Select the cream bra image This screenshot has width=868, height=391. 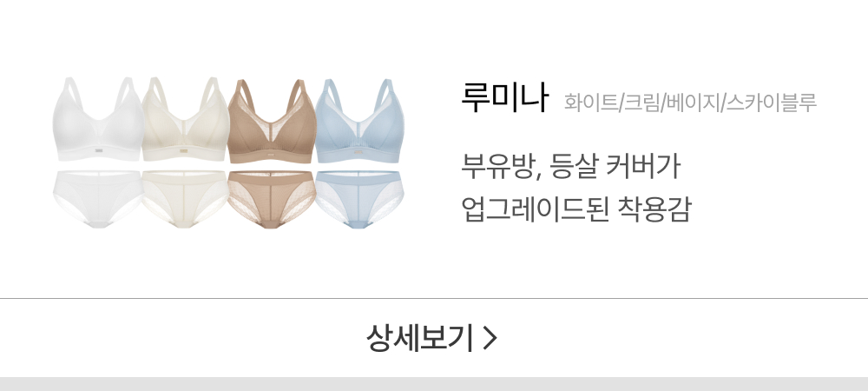(x=186, y=119)
